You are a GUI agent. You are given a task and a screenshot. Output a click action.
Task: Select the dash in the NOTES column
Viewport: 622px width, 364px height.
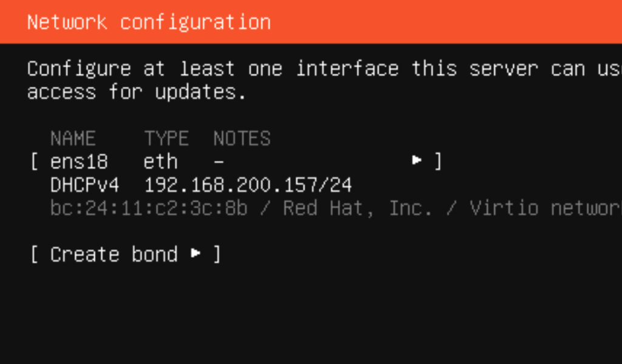point(219,162)
